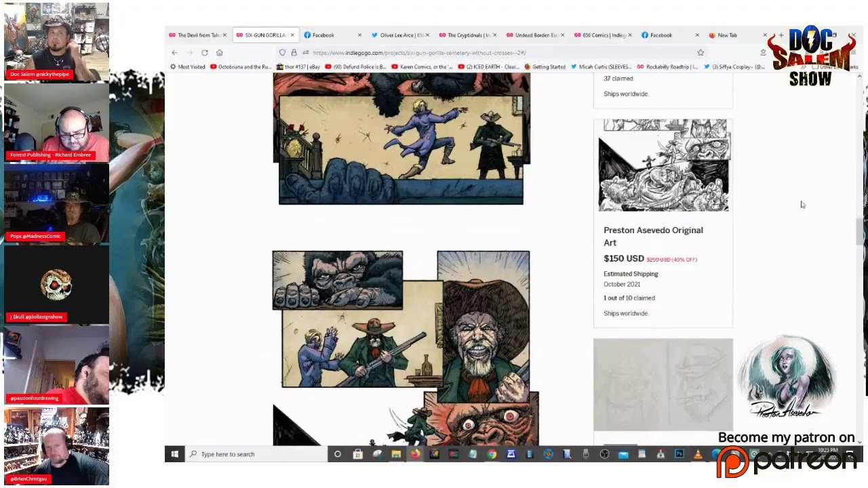This screenshot has height=488, width=868.
Task: Close the SIX-GUN GORILLA tab
Action: (x=292, y=35)
